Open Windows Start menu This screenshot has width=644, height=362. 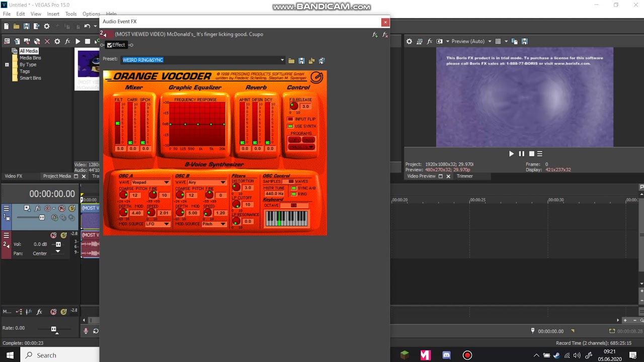coord(10,355)
